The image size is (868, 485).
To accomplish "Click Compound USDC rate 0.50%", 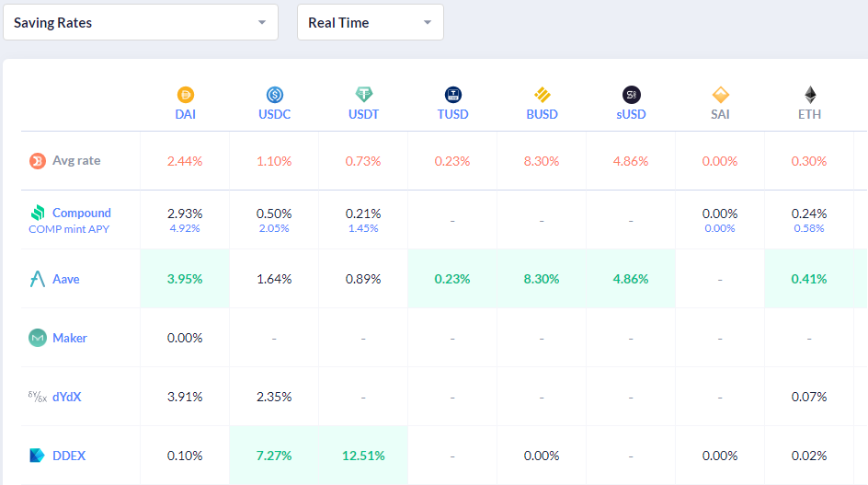I will (274, 214).
